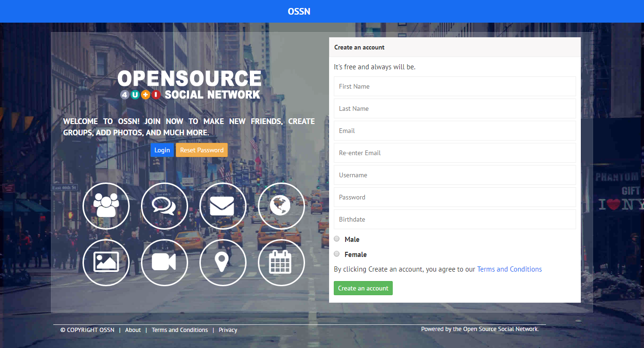Image resolution: width=644 pixels, height=348 pixels.
Task: Click the location pin icon
Action: click(x=223, y=263)
